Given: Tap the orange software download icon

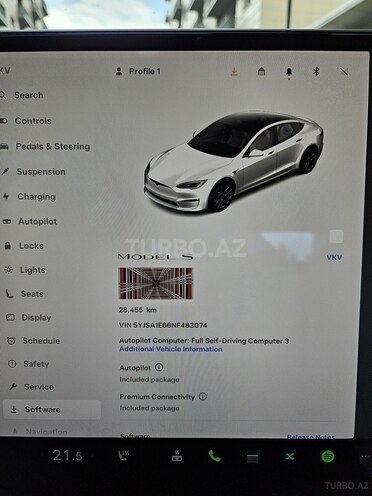Looking at the screenshot, I should tap(234, 71).
